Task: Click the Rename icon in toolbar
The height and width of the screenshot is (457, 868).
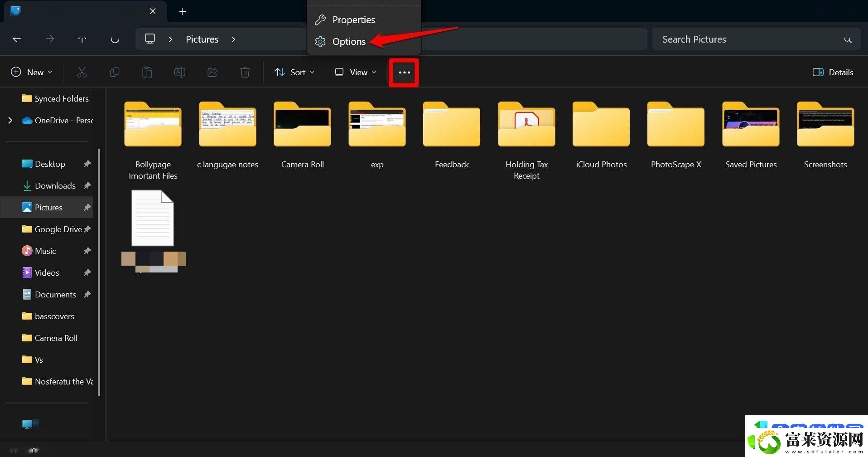Action: (x=180, y=72)
